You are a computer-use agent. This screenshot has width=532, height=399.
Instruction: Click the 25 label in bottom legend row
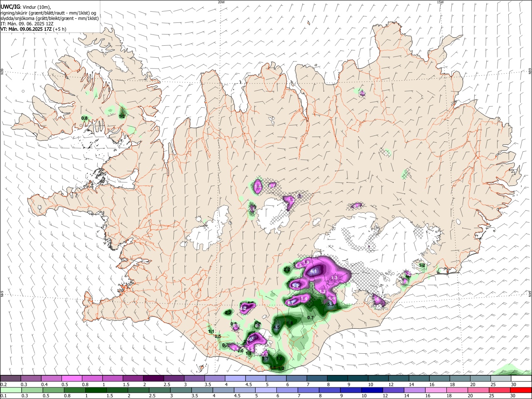pyautogui.click(x=492, y=396)
